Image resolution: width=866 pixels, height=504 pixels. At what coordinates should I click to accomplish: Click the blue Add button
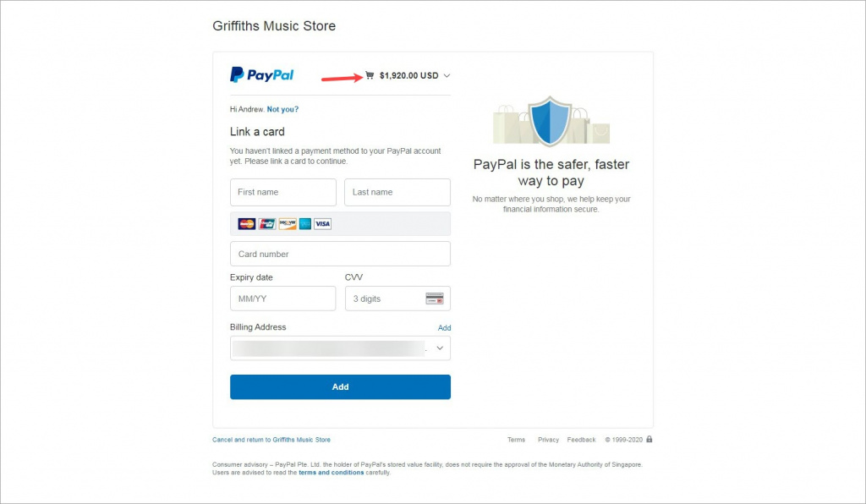point(340,387)
